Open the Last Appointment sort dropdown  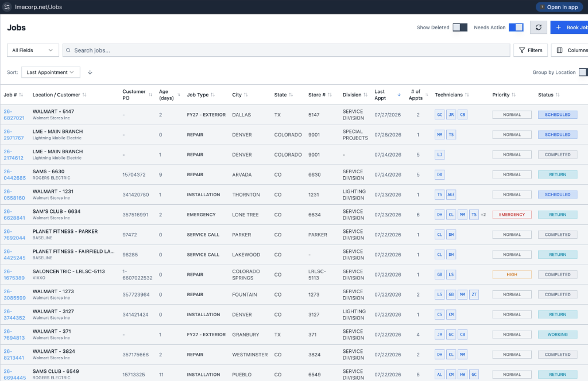tap(51, 72)
